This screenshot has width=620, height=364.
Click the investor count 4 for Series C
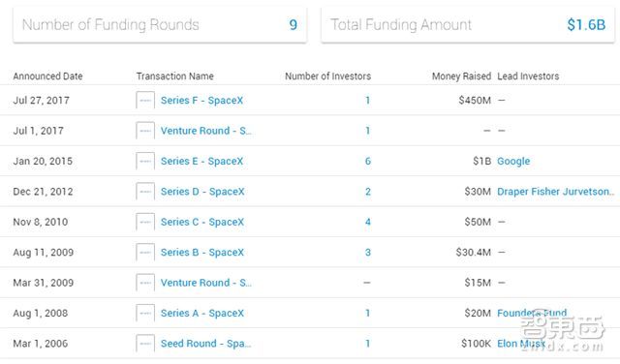coord(368,222)
